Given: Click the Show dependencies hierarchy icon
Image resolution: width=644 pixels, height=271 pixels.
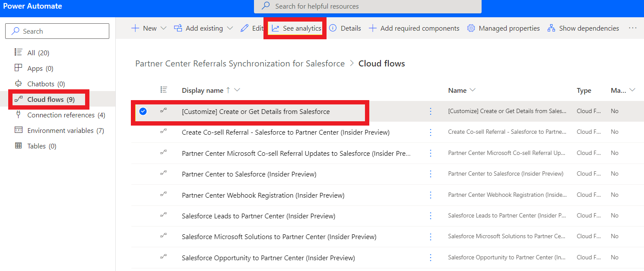Looking at the screenshot, I should pyautogui.click(x=551, y=28).
